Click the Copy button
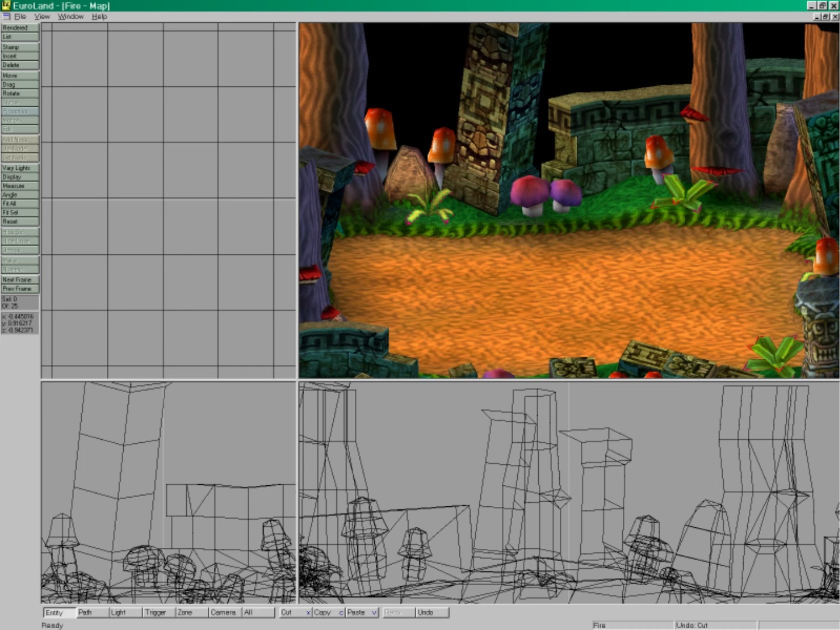Screen dimensions: 840x630 click(328, 612)
